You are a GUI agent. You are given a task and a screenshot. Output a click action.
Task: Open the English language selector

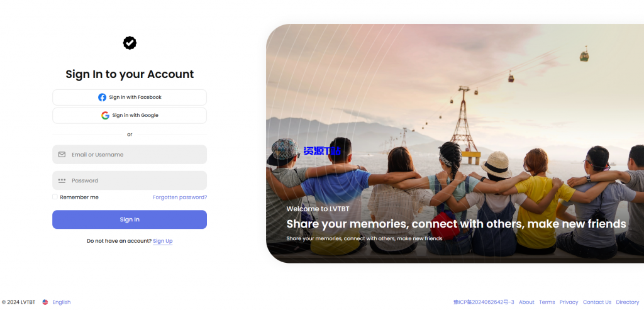point(62,302)
